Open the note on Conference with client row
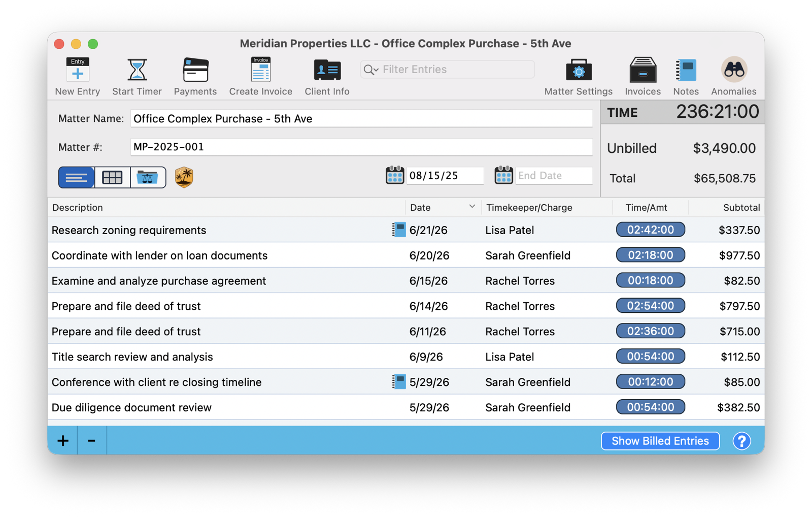Screen dimensions: 812x517 [399, 381]
